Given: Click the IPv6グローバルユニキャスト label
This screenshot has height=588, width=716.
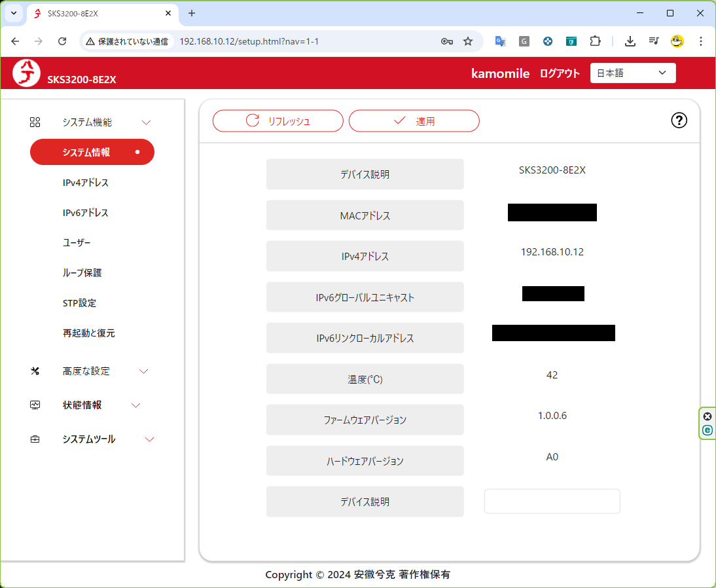Looking at the screenshot, I should coord(365,297).
